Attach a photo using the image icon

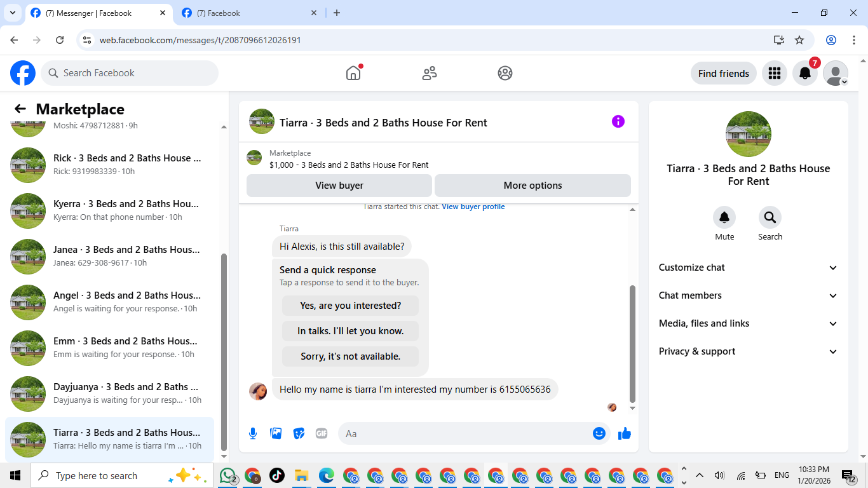pyautogui.click(x=276, y=433)
